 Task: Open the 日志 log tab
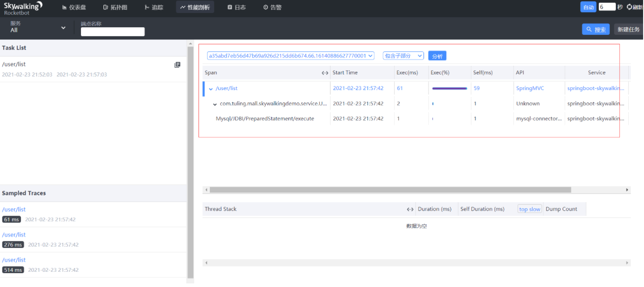pyautogui.click(x=237, y=7)
